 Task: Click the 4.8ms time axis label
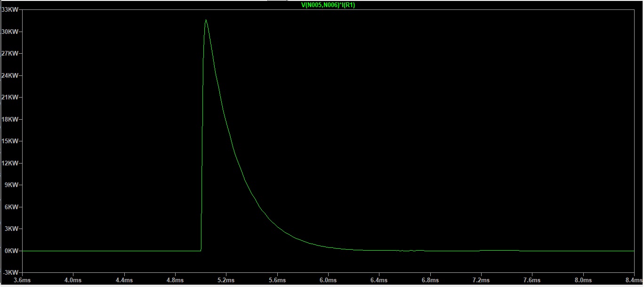tap(175, 280)
